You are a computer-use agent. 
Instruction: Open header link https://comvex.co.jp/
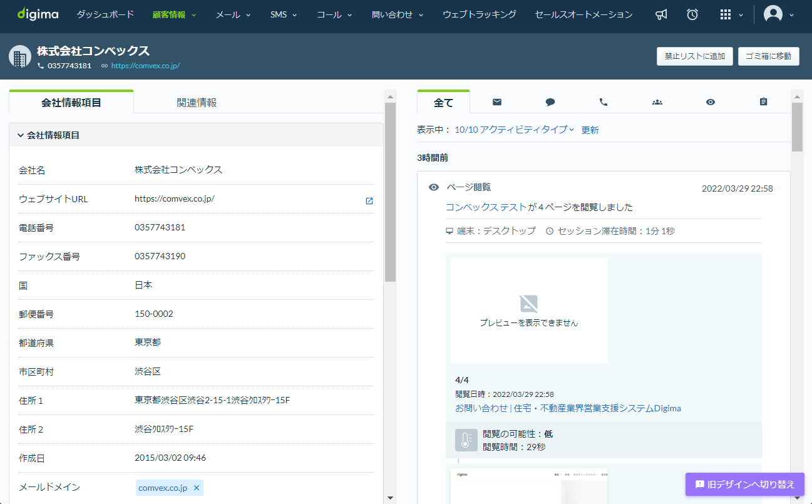coord(145,65)
